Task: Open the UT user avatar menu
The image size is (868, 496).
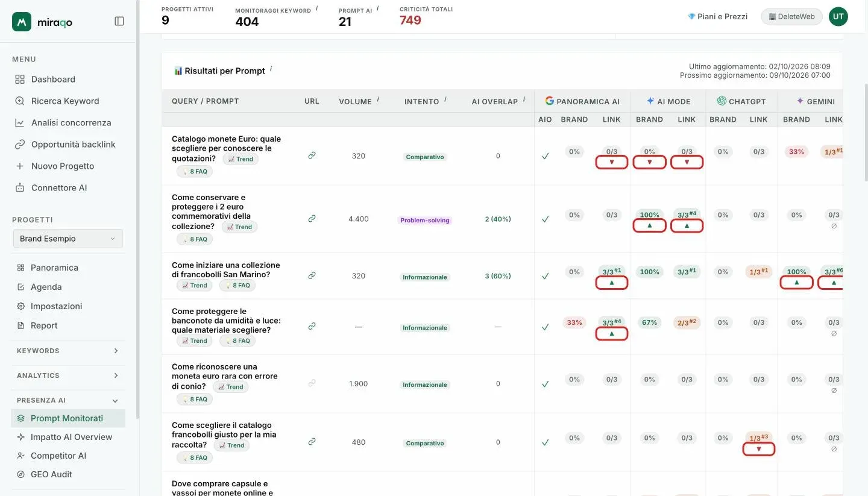Action: (838, 17)
